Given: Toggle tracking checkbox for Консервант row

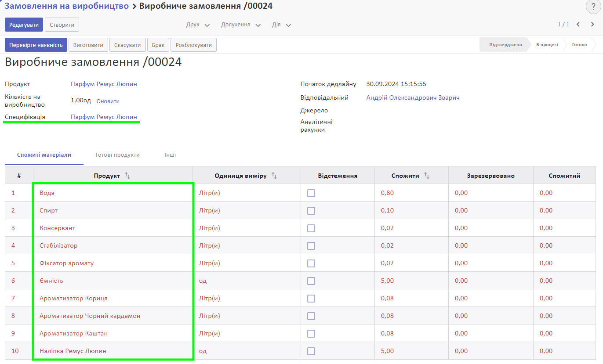Looking at the screenshot, I should point(311,228).
